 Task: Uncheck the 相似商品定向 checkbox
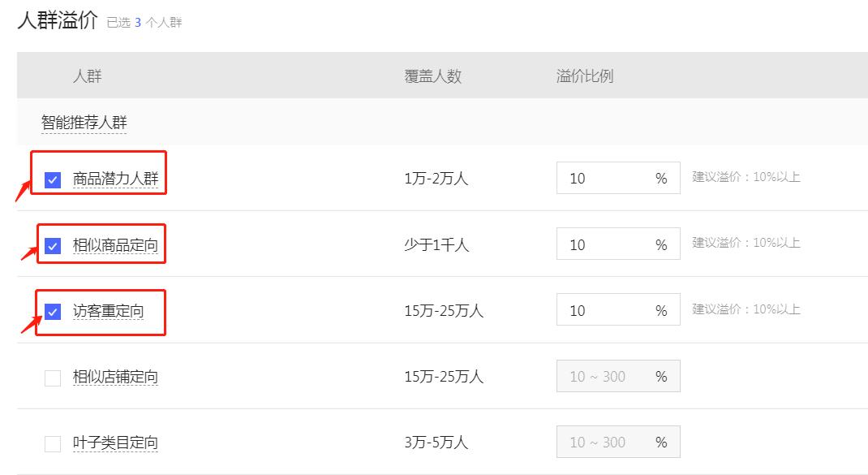(x=53, y=245)
